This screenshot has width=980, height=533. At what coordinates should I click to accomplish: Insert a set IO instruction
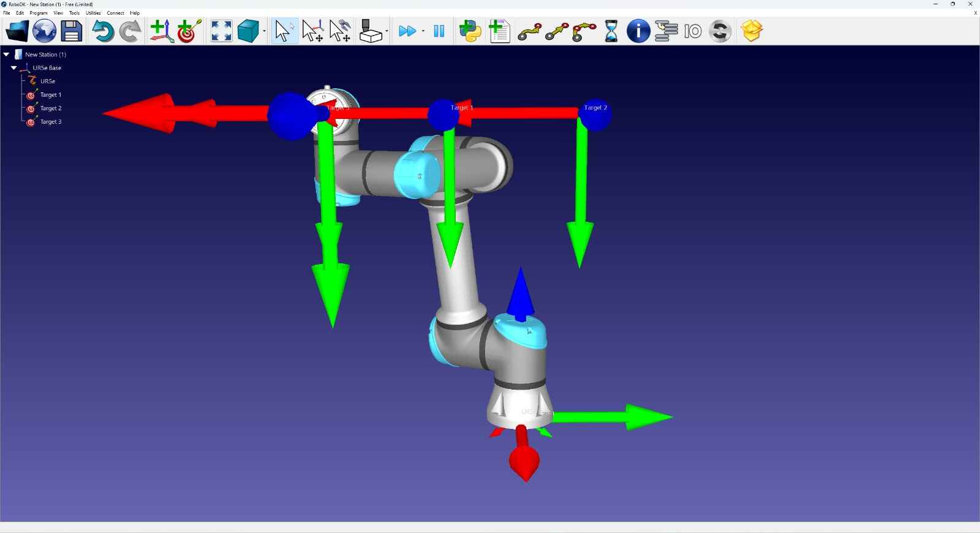pos(693,31)
